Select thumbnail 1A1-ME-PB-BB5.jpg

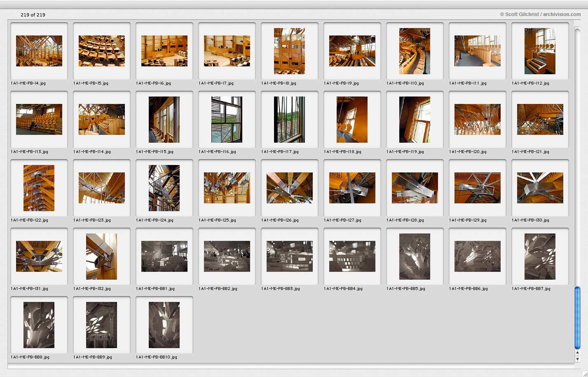tap(415, 257)
